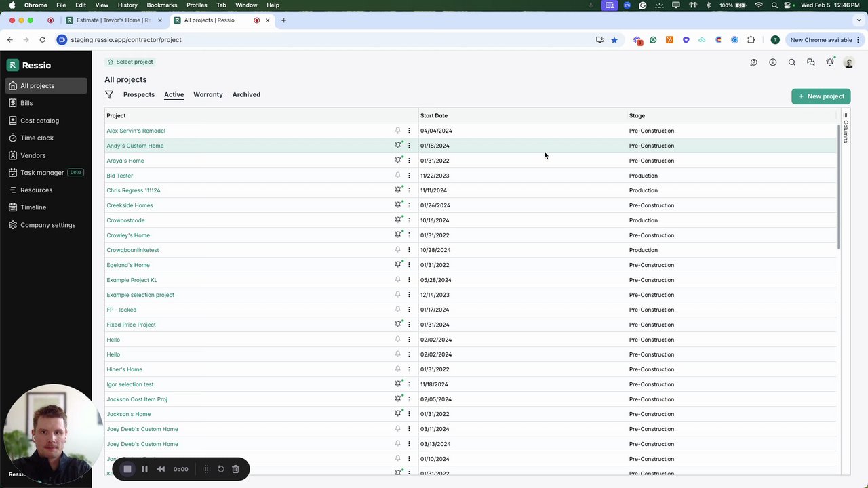Toggle notifications bell for Crowley's Home
Screen dimensions: 868x488
coord(398,235)
